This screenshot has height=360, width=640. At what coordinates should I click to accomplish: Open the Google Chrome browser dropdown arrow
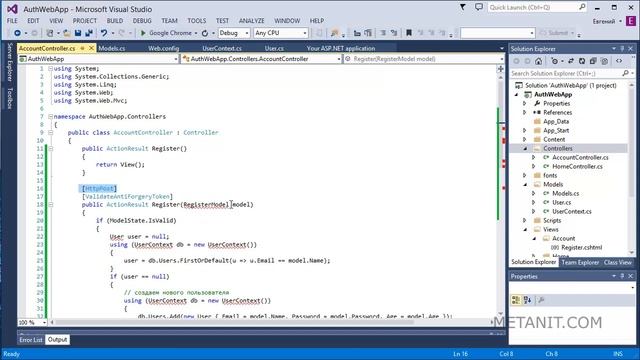tap(196, 33)
